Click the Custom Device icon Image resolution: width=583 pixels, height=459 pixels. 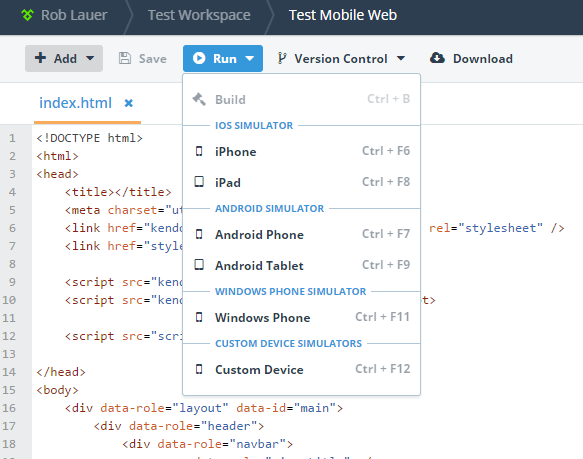199,369
